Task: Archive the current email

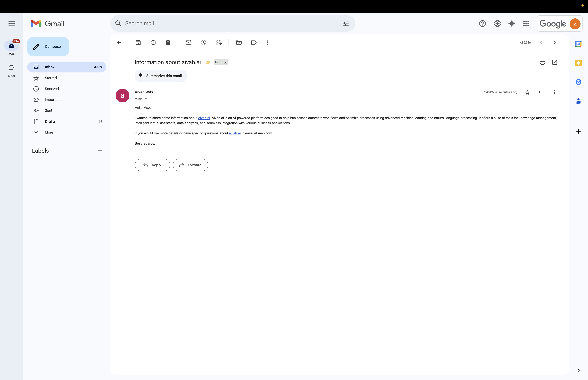Action: pyautogui.click(x=138, y=43)
